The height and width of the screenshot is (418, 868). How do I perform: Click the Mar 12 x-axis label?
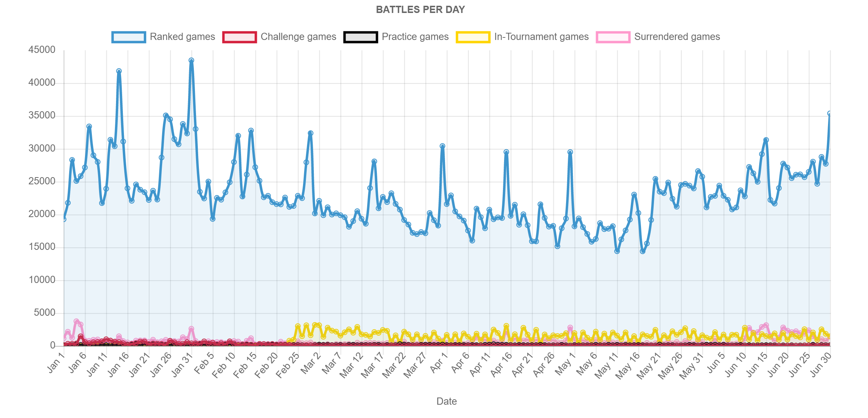pos(352,365)
